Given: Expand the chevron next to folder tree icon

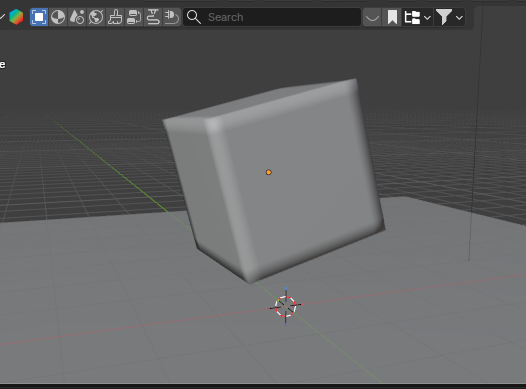Looking at the screenshot, I should 427,17.
